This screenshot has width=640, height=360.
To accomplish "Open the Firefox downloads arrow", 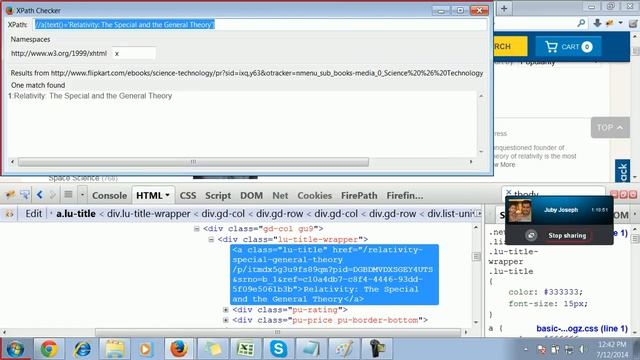I will (x=597, y=23).
